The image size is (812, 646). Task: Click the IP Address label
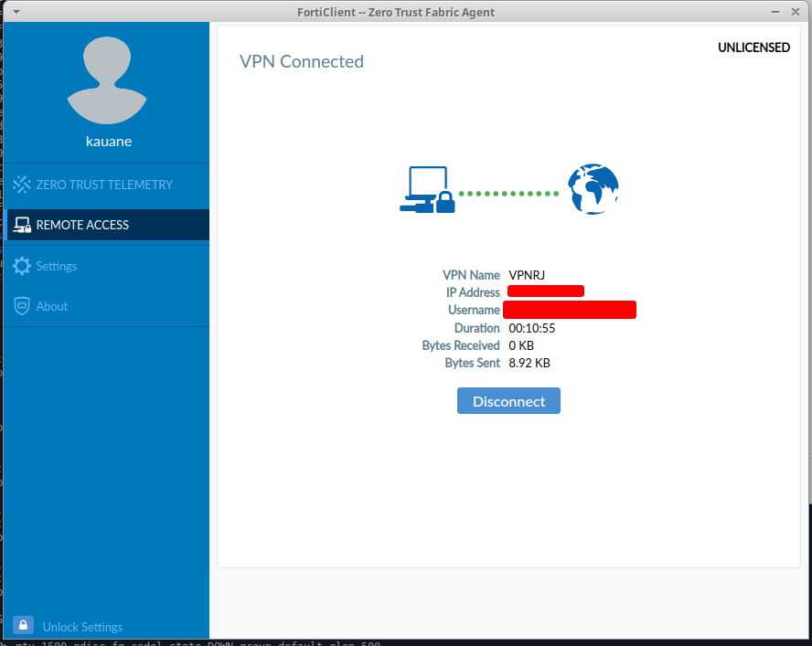(x=473, y=292)
